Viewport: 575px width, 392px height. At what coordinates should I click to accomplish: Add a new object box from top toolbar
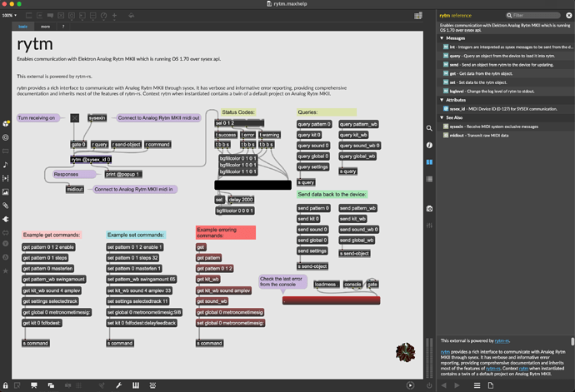[28, 15]
